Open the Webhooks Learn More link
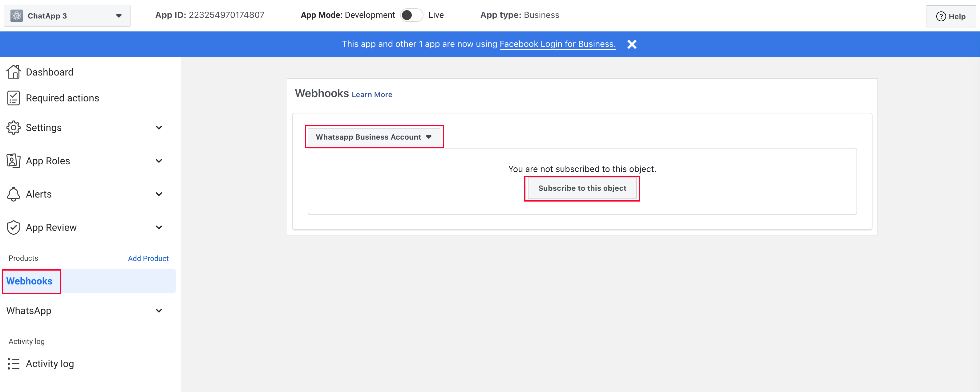 point(372,94)
